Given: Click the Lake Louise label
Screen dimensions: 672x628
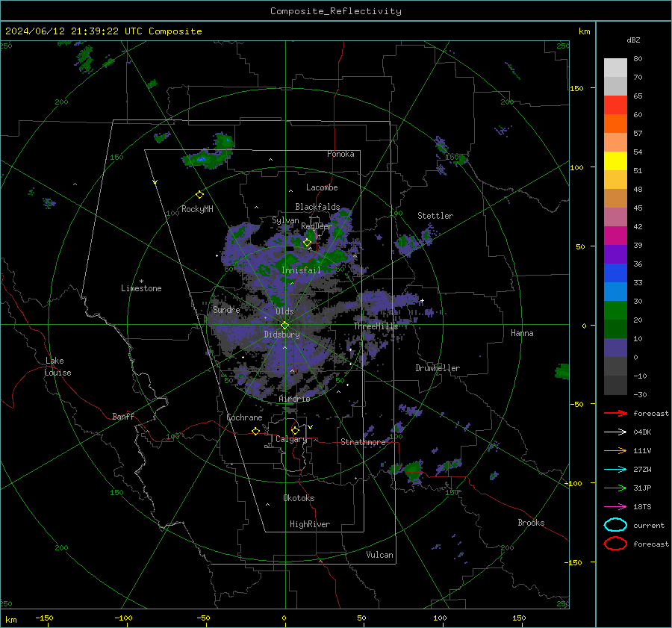Looking at the screenshot, I should pyautogui.click(x=57, y=367).
